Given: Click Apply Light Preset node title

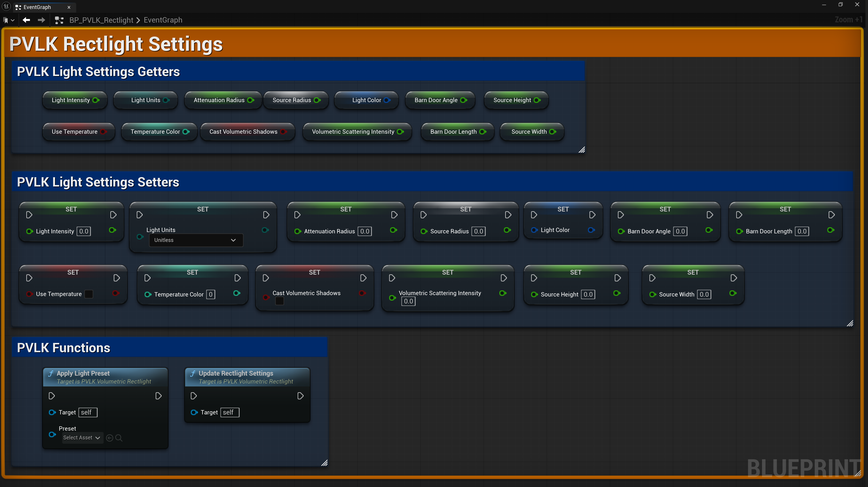Looking at the screenshot, I should click(x=83, y=373).
